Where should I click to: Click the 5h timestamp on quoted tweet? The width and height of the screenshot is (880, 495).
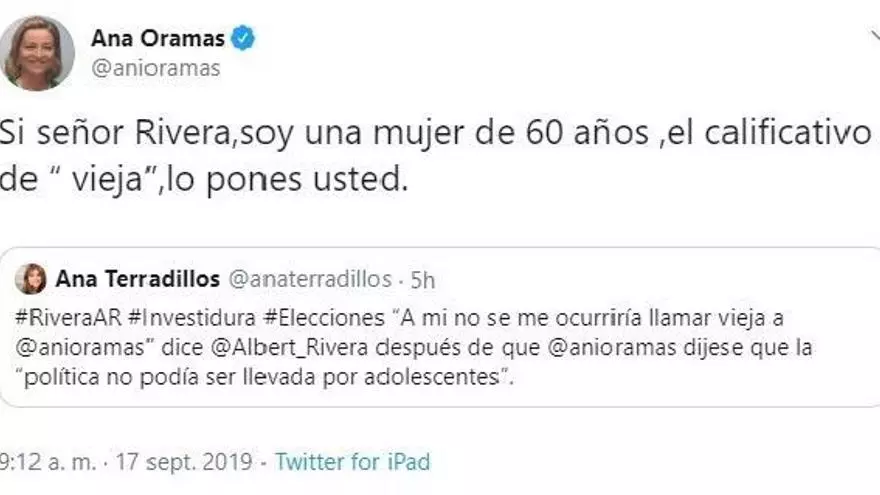coord(423,279)
